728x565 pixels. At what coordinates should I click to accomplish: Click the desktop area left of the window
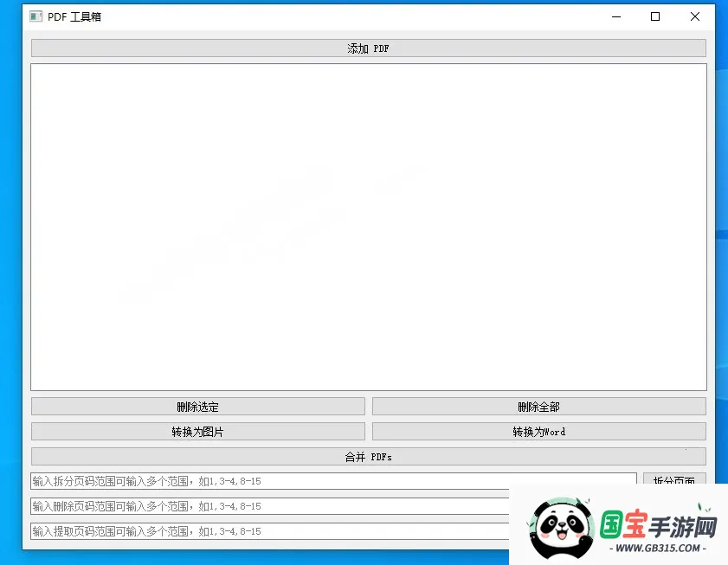[10, 260]
